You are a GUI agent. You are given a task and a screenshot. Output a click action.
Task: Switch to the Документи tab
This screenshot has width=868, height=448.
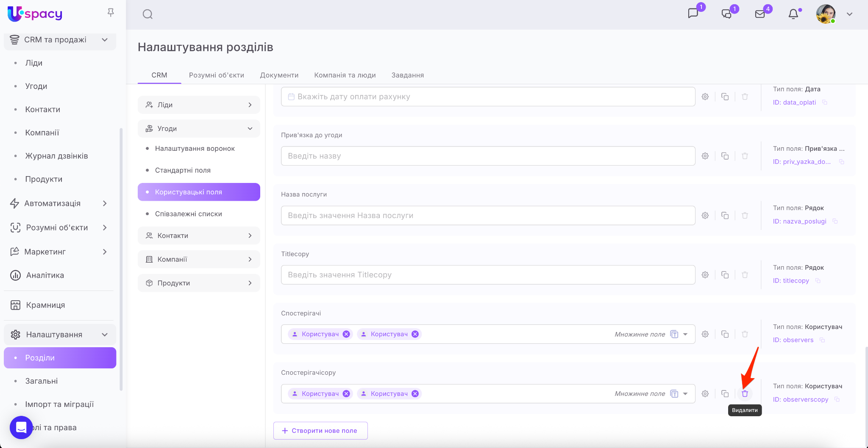279,75
